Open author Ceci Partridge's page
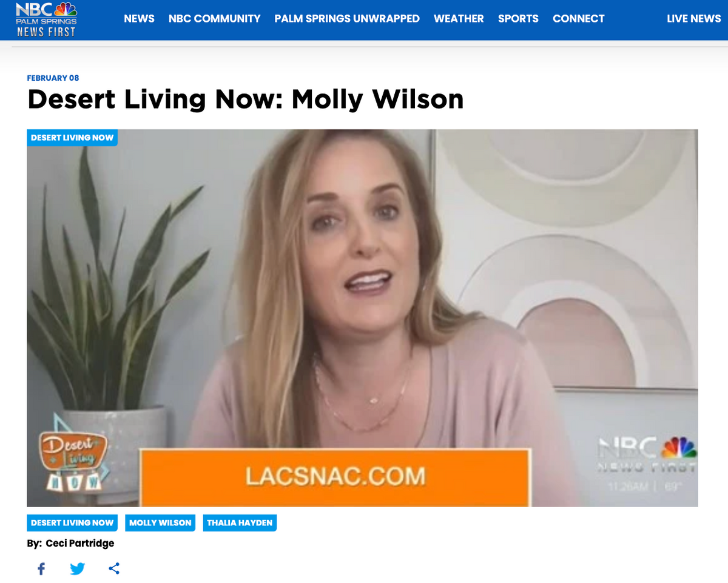The width and height of the screenshot is (728, 583). [79, 543]
